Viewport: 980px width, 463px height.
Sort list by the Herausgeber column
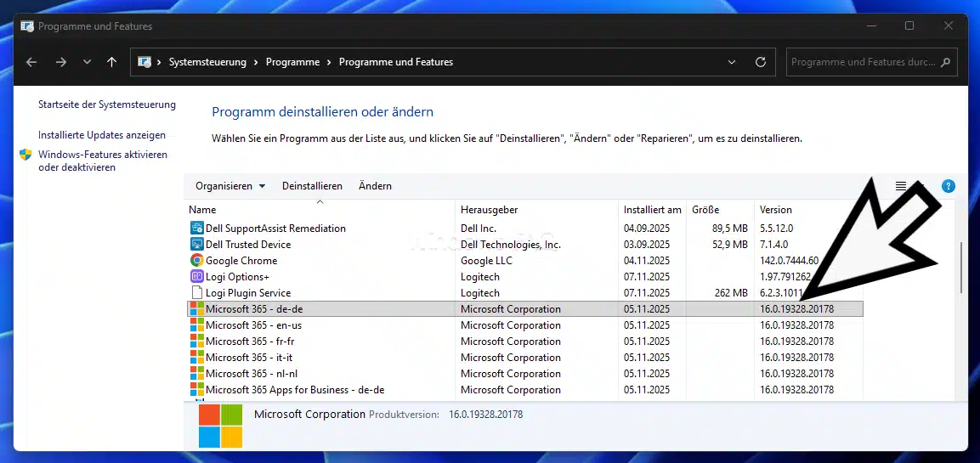[x=490, y=210]
